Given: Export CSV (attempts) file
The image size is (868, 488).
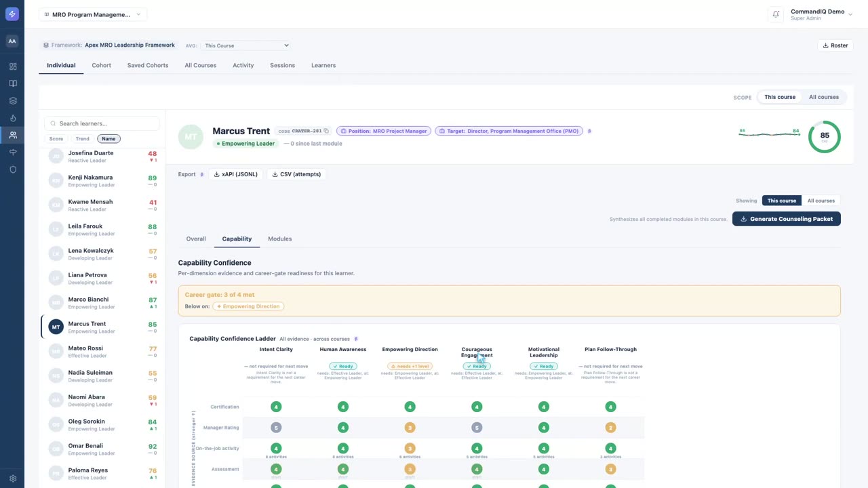Looking at the screenshot, I should (x=296, y=174).
